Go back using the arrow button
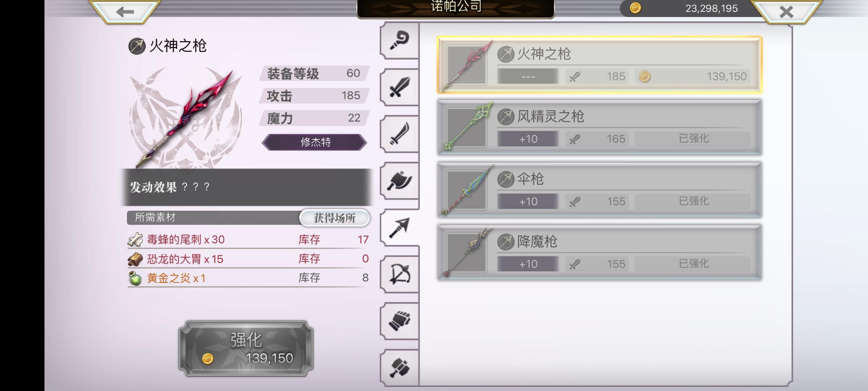Screen dimensions: 868x391 click(125, 12)
